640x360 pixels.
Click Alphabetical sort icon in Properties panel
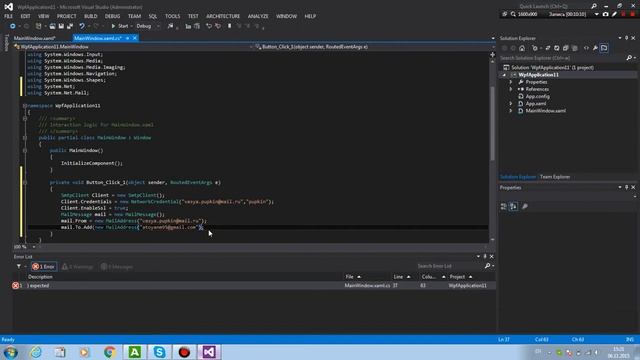[513, 207]
